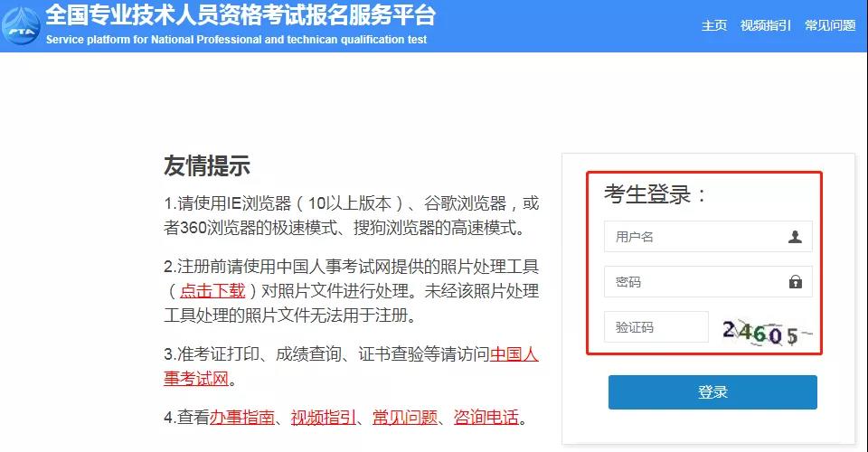This screenshot has width=868, height=452.
Task: Open the 咨询电话 link
Action: pyautogui.click(x=486, y=417)
